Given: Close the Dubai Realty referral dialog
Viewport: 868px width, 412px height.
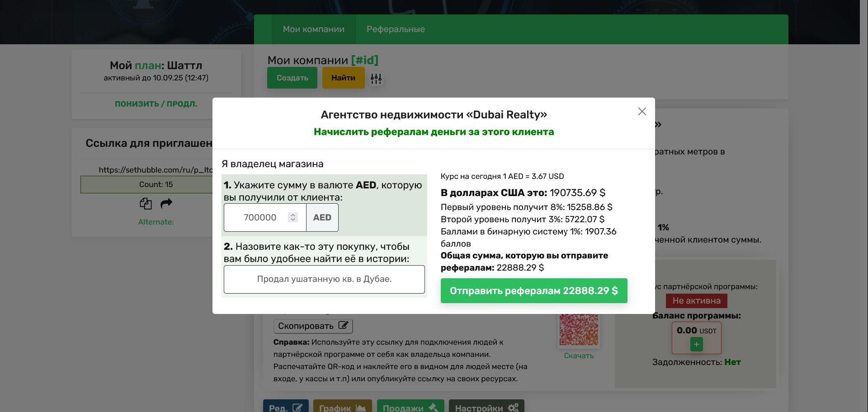Looking at the screenshot, I should 642,112.
